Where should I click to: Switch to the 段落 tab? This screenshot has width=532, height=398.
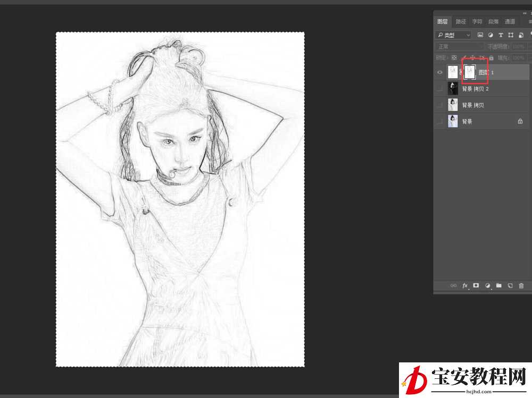pos(493,21)
